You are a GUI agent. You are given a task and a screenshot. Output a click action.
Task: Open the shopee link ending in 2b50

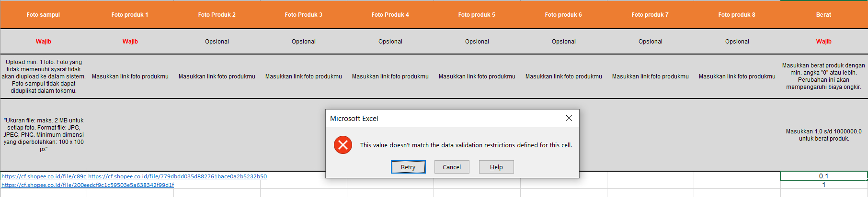pos(177,176)
